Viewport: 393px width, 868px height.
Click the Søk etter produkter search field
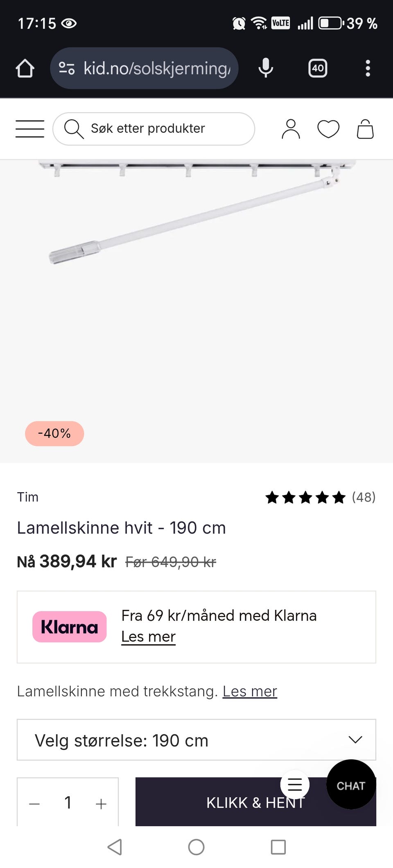154,129
